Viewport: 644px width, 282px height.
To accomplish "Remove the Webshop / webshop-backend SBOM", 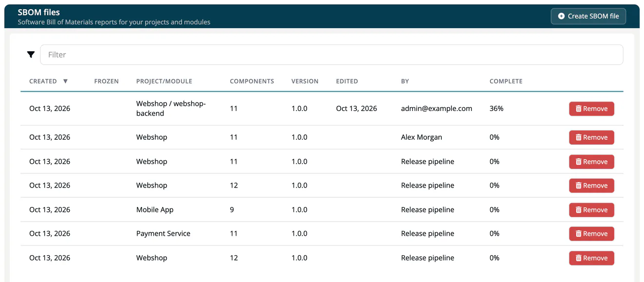I will [x=591, y=109].
